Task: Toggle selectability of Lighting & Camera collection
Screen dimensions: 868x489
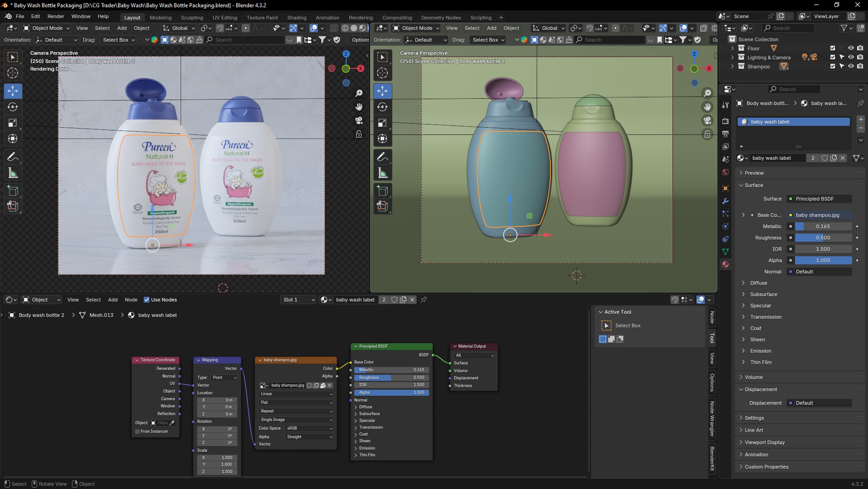Action: [x=842, y=57]
